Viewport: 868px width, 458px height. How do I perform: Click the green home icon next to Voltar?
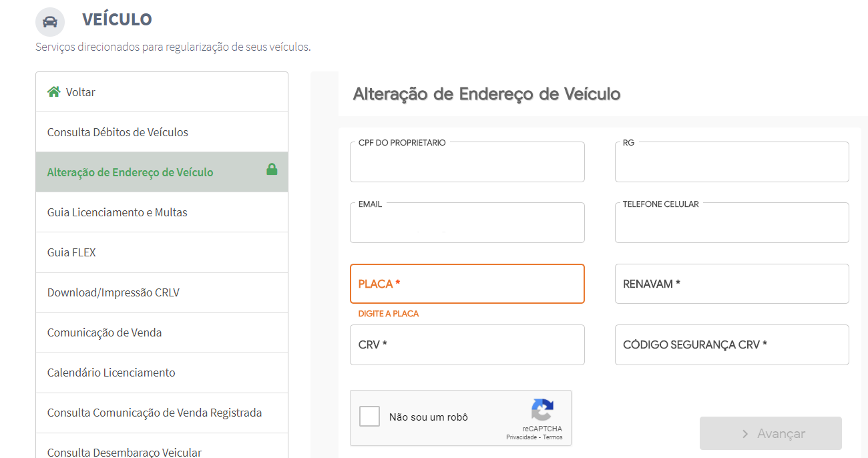pyautogui.click(x=53, y=92)
